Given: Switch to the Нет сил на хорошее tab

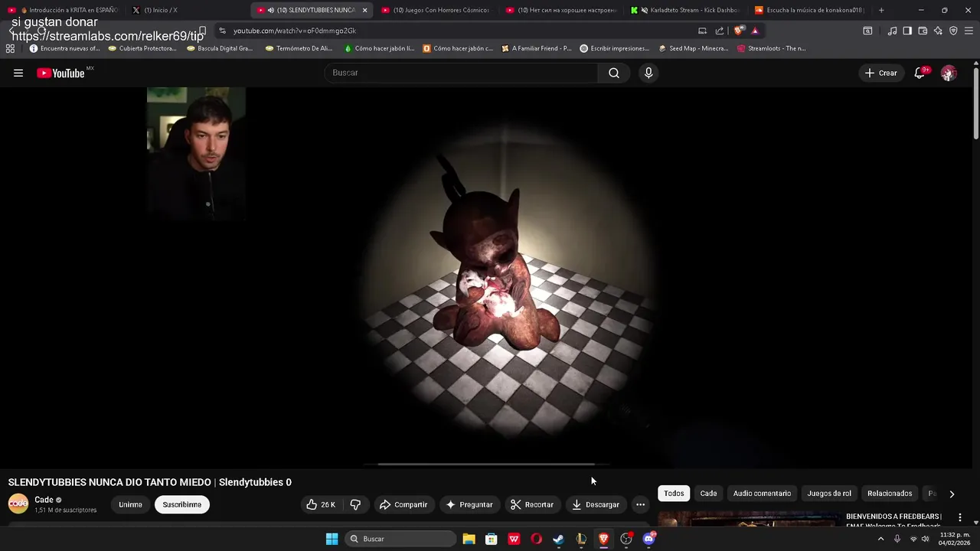Looking at the screenshot, I should (x=560, y=10).
